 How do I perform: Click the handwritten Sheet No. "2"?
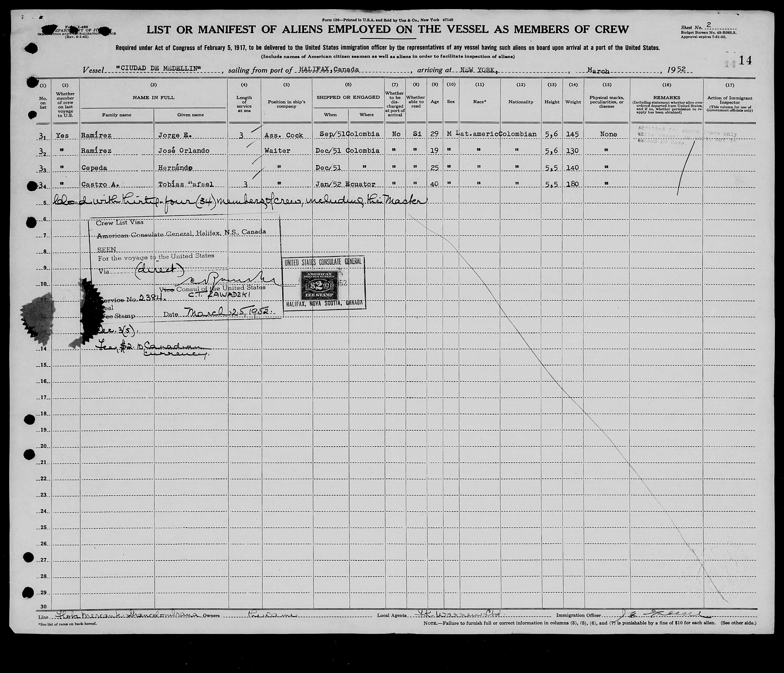[709, 25]
